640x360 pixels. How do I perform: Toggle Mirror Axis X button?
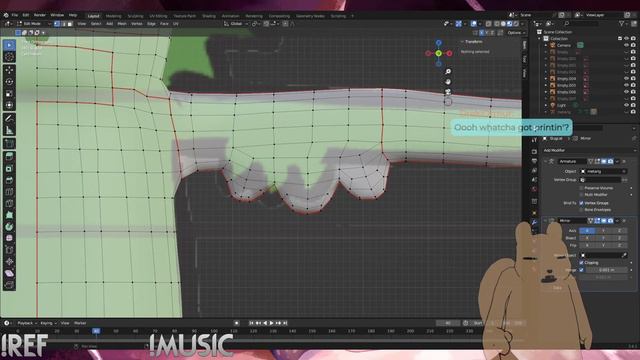(587, 231)
